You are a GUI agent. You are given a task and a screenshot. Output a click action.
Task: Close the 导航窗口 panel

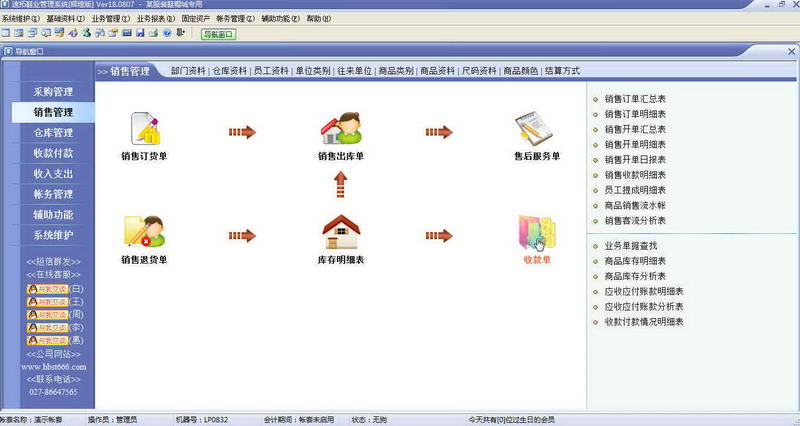(x=791, y=52)
